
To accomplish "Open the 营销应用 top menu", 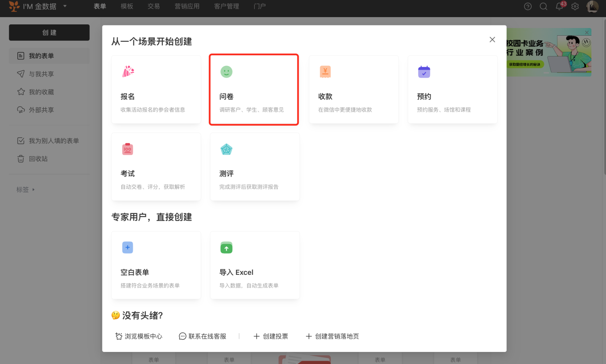I will click(x=187, y=6).
